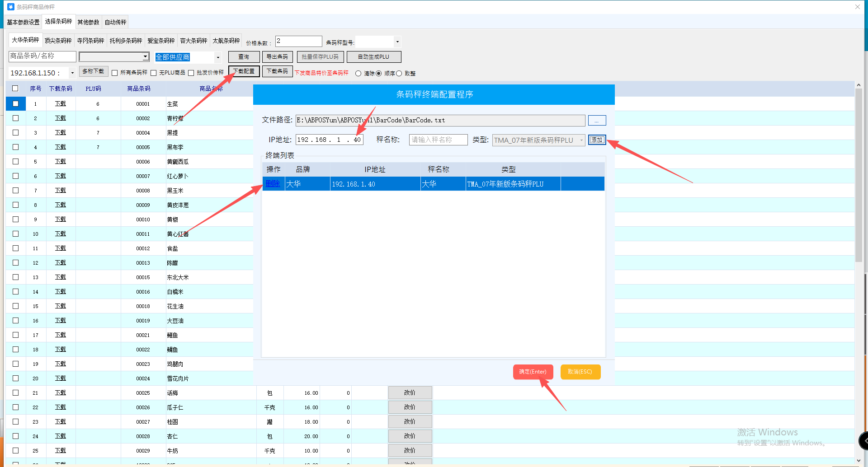Click the 取消(ESC) cancel button

click(x=580, y=372)
